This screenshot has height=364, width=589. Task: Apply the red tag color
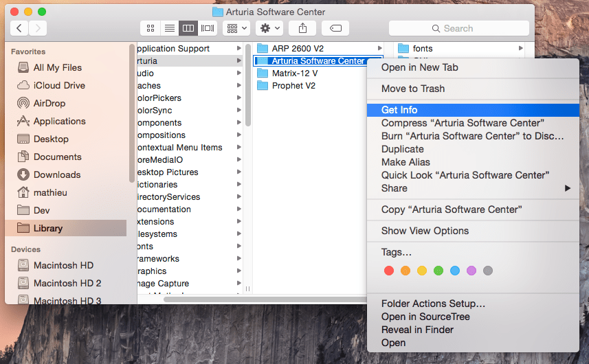click(x=389, y=271)
